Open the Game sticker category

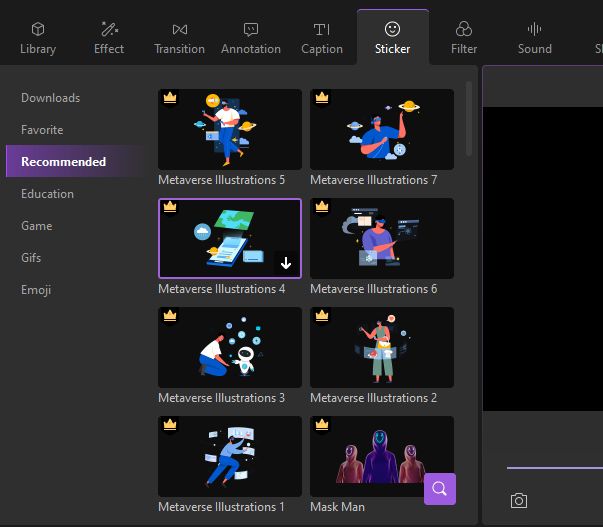37,225
